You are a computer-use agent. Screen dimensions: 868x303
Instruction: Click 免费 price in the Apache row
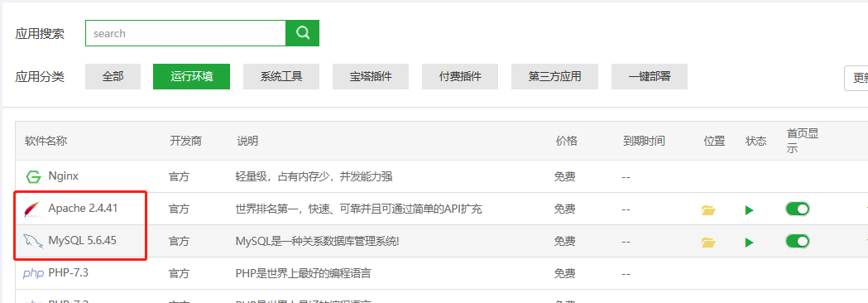tap(564, 209)
